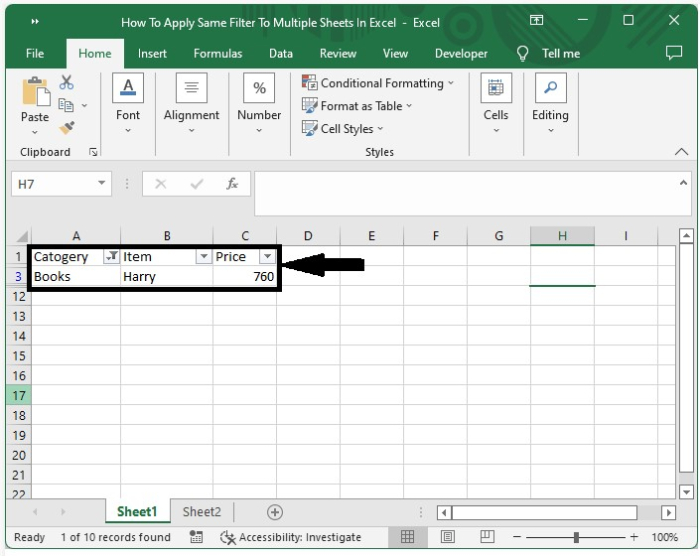This screenshot has width=700, height=556.
Task: Expand the Conditional Formatting dropdown
Action: [x=451, y=83]
